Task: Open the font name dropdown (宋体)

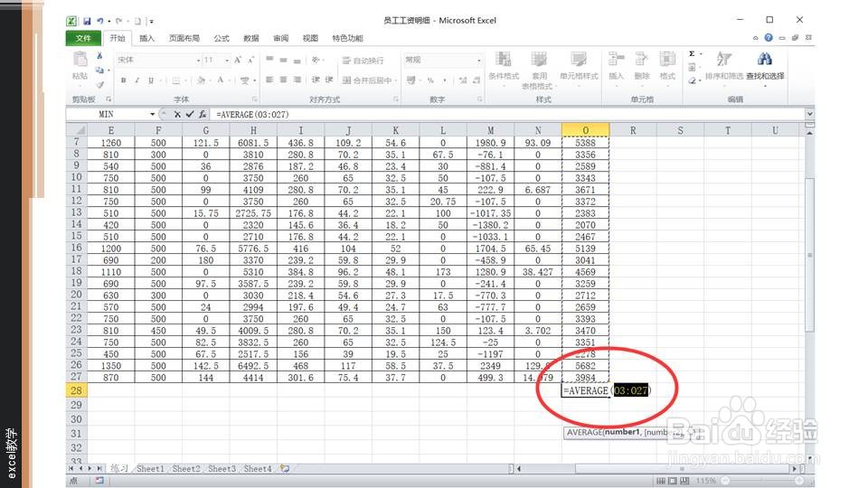Action: [x=198, y=61]
